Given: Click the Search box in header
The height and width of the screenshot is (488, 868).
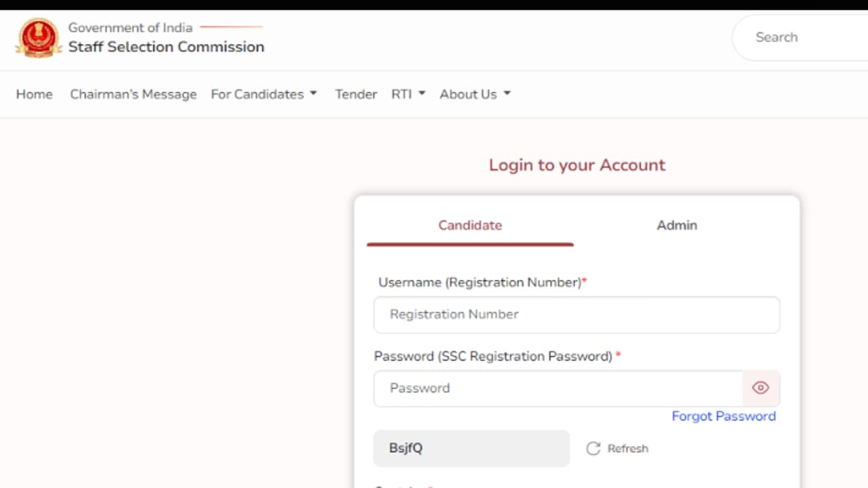Looking at the screenshot, I should (x=800, y=37).
